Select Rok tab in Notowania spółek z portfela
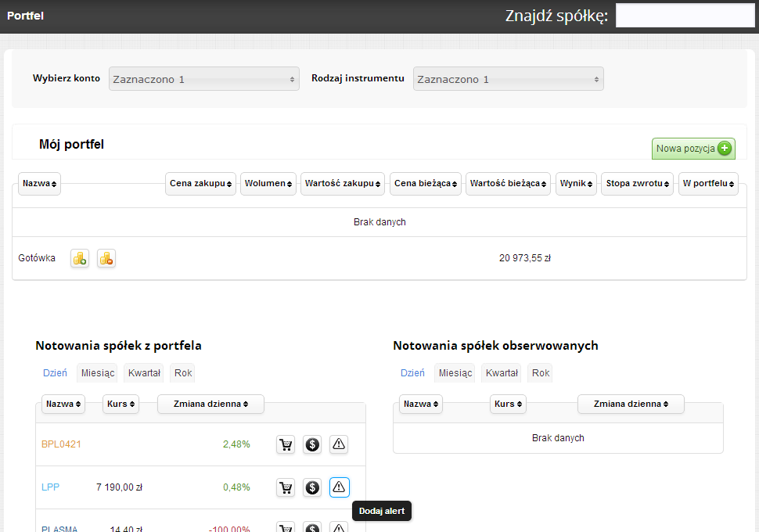 183,372
